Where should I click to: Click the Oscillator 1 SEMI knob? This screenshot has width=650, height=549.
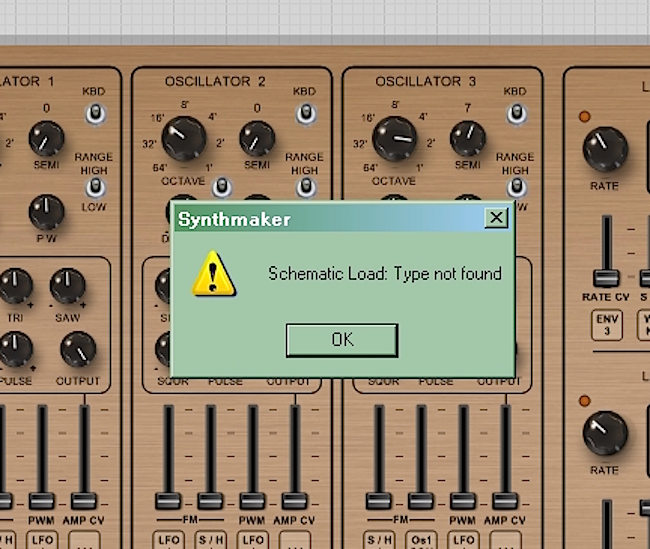point(46,138)
